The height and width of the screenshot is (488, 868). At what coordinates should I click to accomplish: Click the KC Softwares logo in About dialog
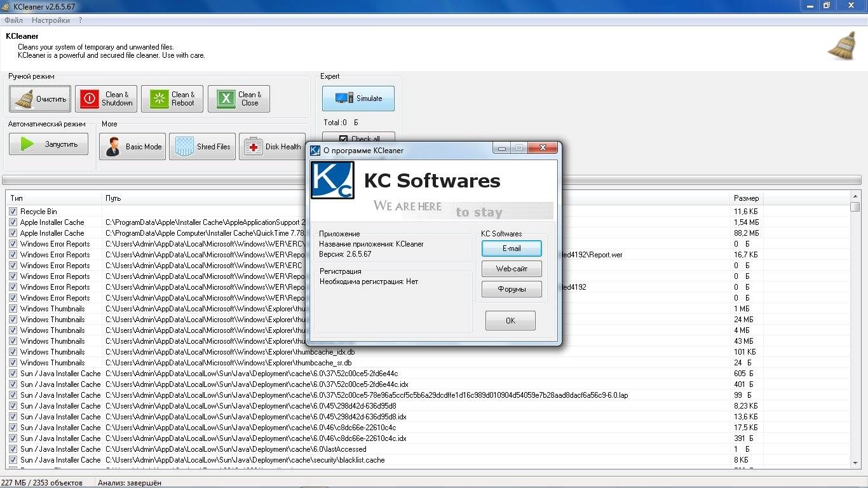tap(332, 180)
